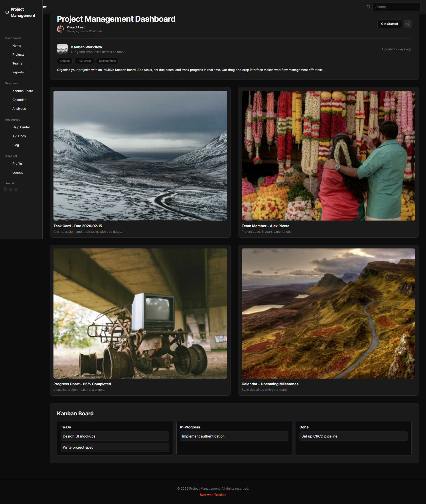Click the Project Lead avatar
The width and height of the screenshot is (426, 504).
tap(60, 29)
